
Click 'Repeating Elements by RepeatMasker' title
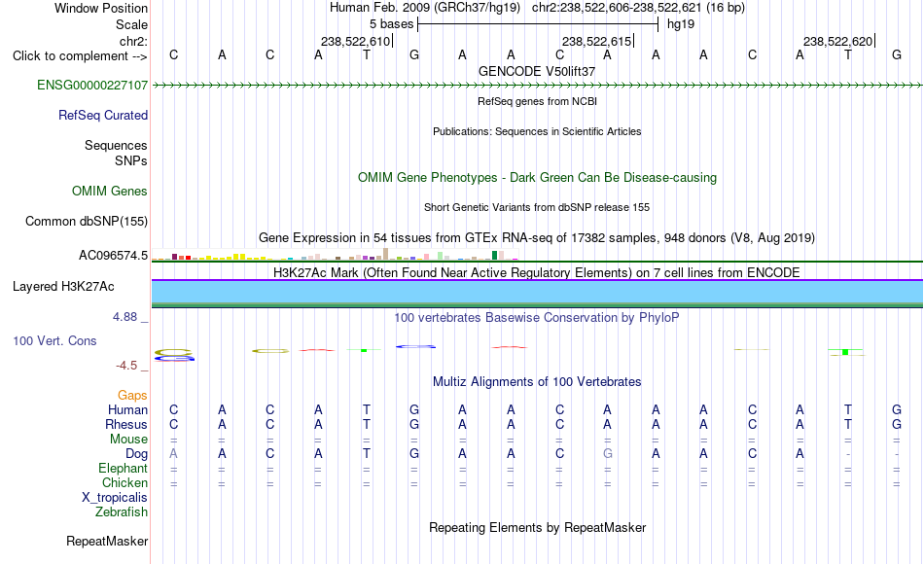click(x=537, y=527)
